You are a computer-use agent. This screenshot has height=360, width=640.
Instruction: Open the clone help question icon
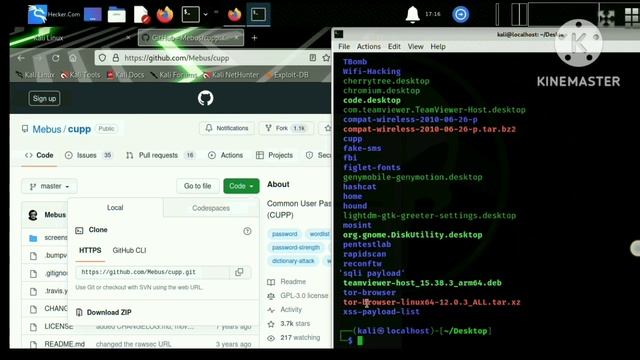(247, 231)
